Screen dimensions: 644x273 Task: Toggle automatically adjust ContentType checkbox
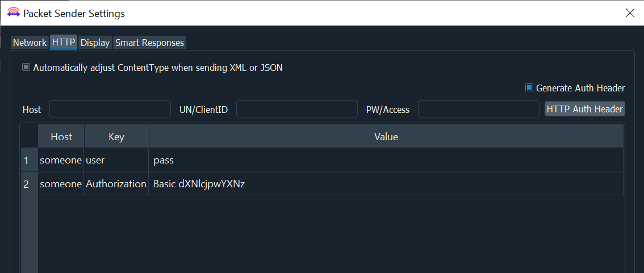click(x=26, y=68)
